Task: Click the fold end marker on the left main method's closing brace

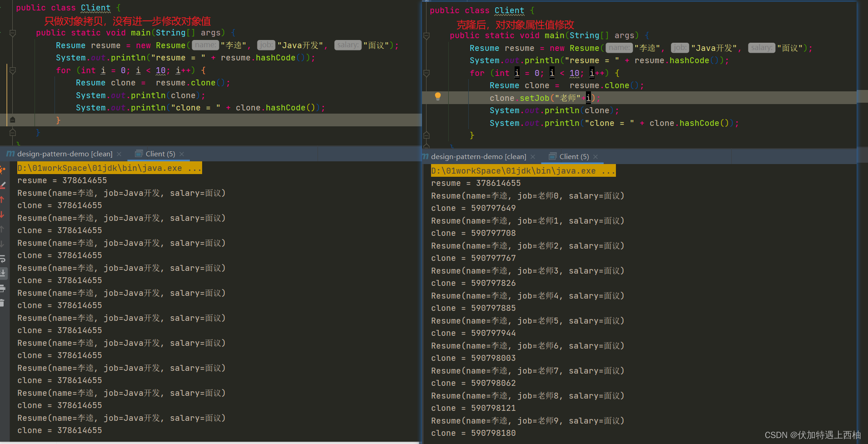Action: tap(13, 133)
